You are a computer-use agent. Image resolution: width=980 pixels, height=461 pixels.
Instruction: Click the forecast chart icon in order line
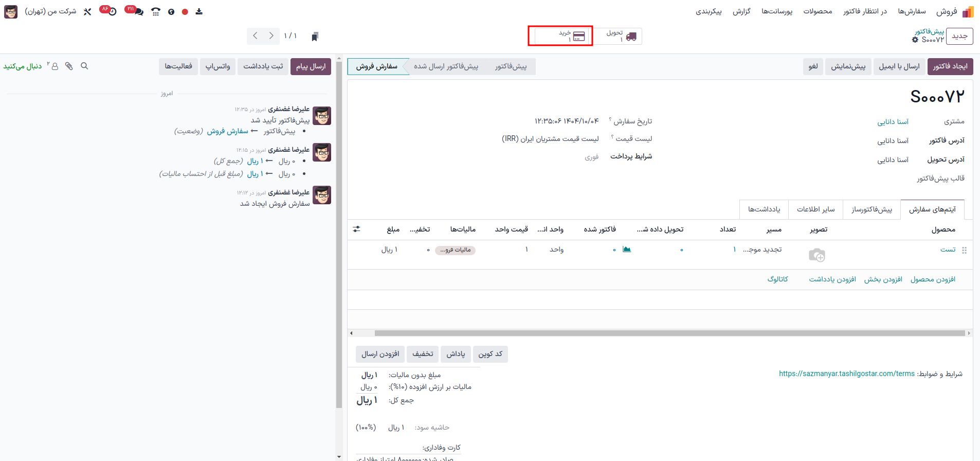click(x=626, y=250)
